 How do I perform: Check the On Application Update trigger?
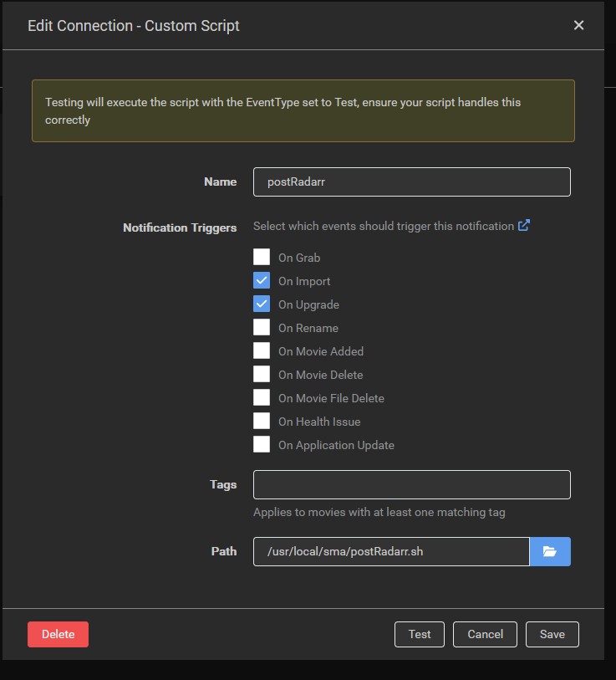[x=262, y=445]
